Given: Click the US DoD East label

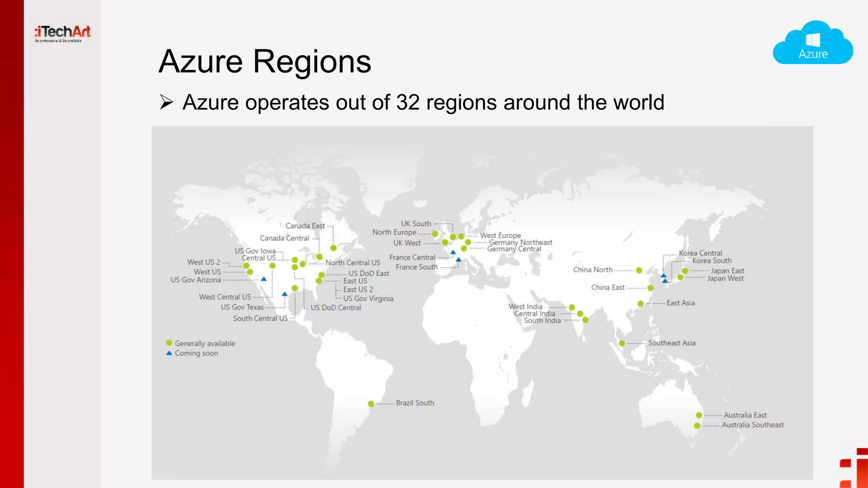Looking at the screenshot, I should click(x=369, y=274).
